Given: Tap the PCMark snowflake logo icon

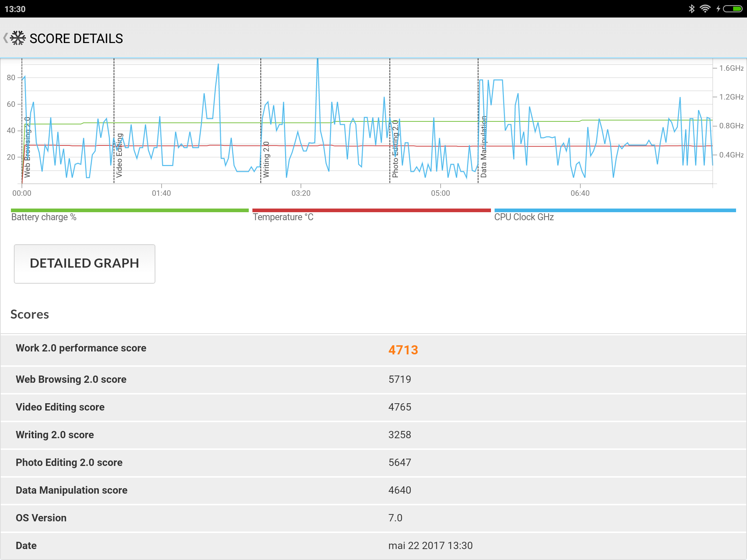Looking at the screenshot, I should point(18,38).
